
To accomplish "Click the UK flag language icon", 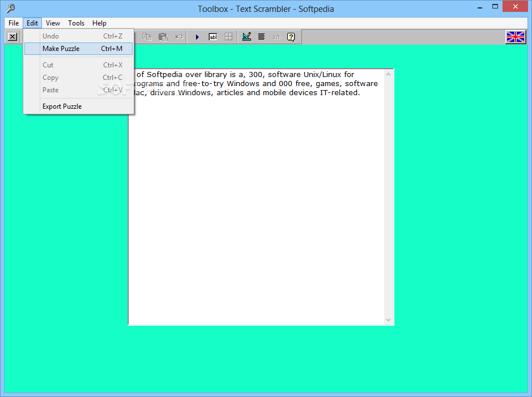I will [516, 37].
